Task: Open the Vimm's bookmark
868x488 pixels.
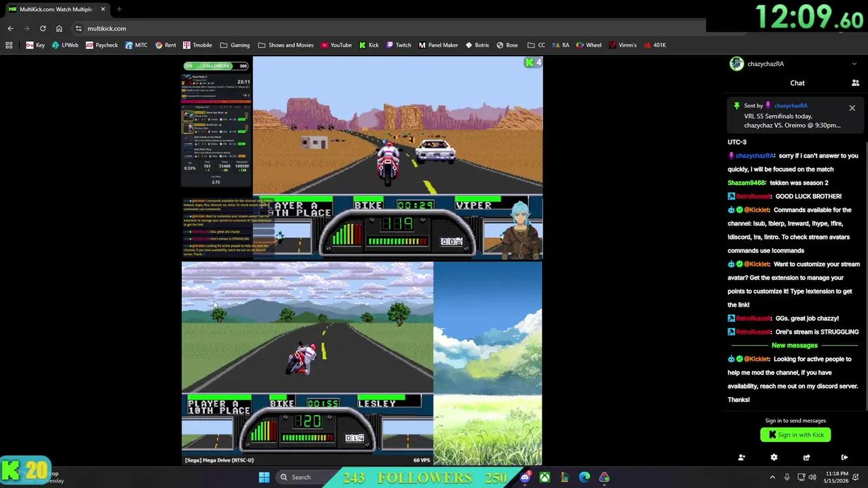Action: pyautogui.click(x=623, y=45)
